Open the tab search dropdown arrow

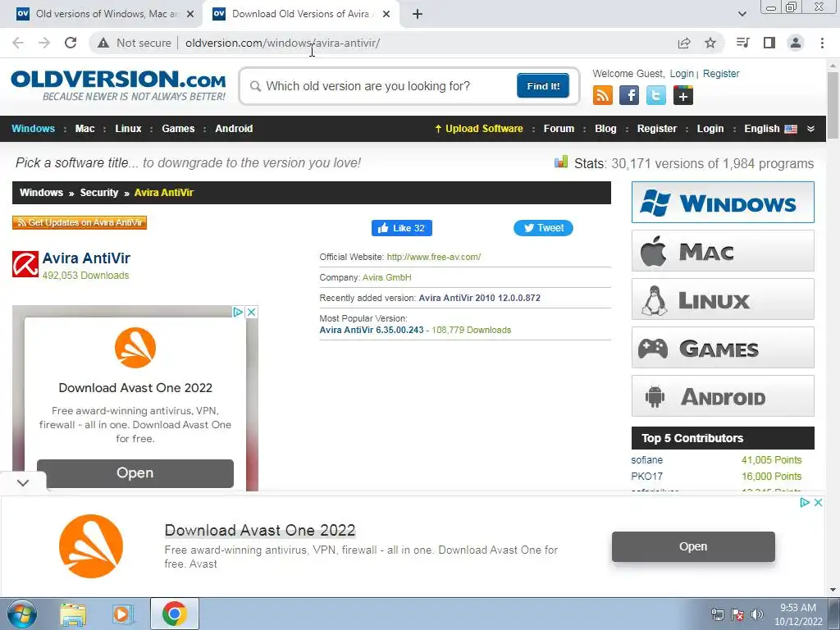tap(742, 14)
